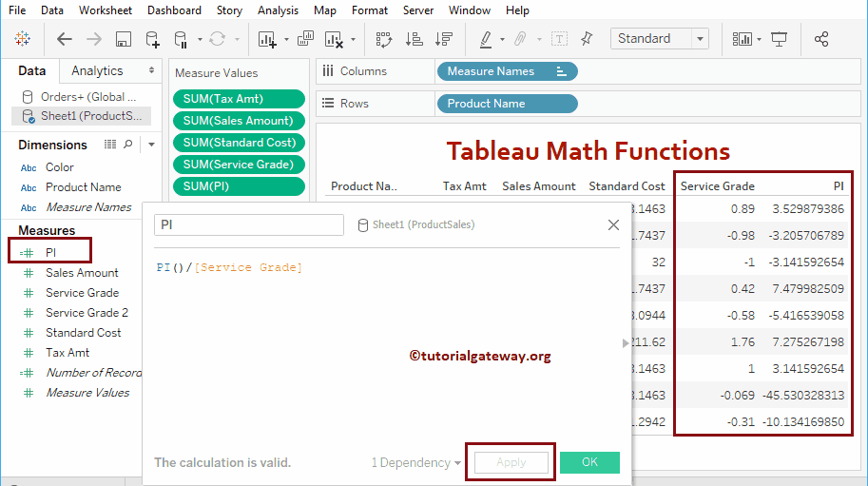This screenshot has width=868, height=486.
Task: Open the Analysis menu
Action: [x=278, y=10]
